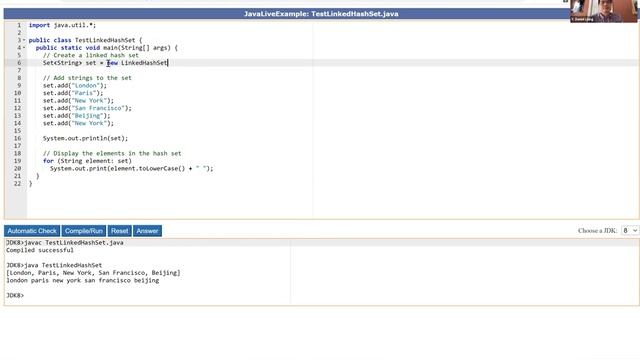
Task: Click the public class TestLinkedHashSet declaration
Action: pyautogui.click(x=85, y=40)
